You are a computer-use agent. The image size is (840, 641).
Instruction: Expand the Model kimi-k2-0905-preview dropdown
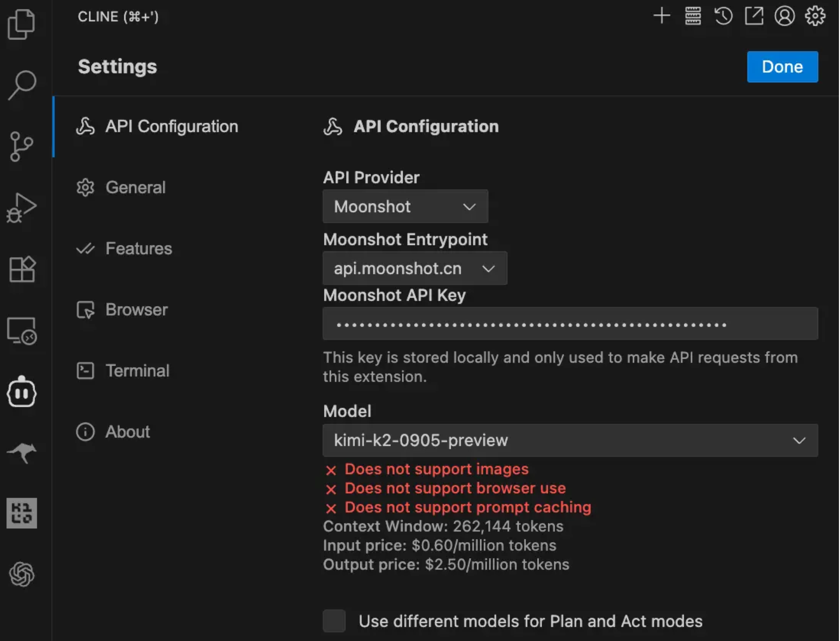click(570, 440)
